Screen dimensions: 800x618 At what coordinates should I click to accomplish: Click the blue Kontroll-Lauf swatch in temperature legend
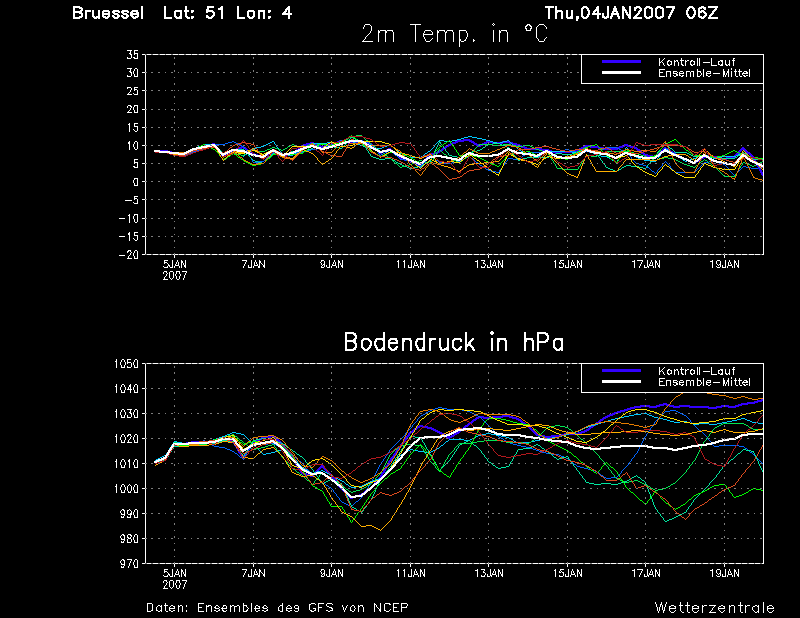pyautogui.click(x=621, y=62)
